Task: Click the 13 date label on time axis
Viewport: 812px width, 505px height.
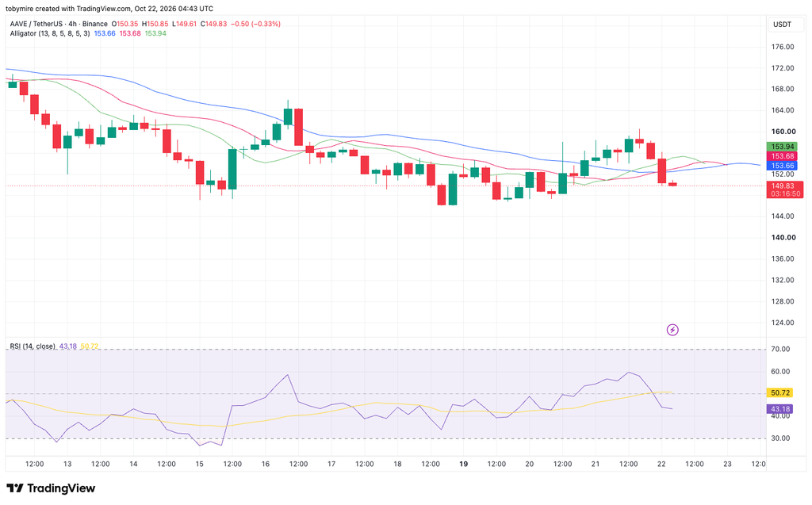Action: click(67, 464)
